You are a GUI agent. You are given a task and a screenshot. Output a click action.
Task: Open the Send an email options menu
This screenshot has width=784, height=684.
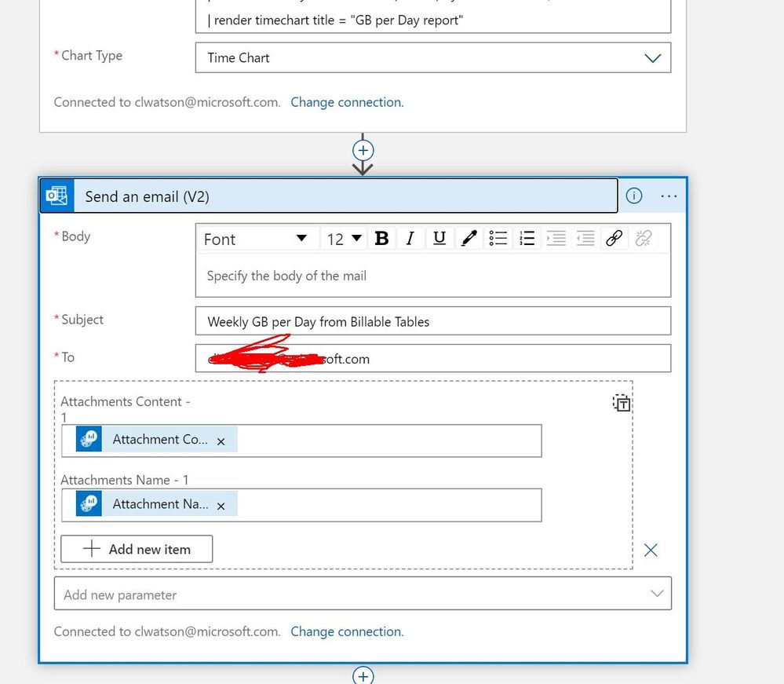669,196
